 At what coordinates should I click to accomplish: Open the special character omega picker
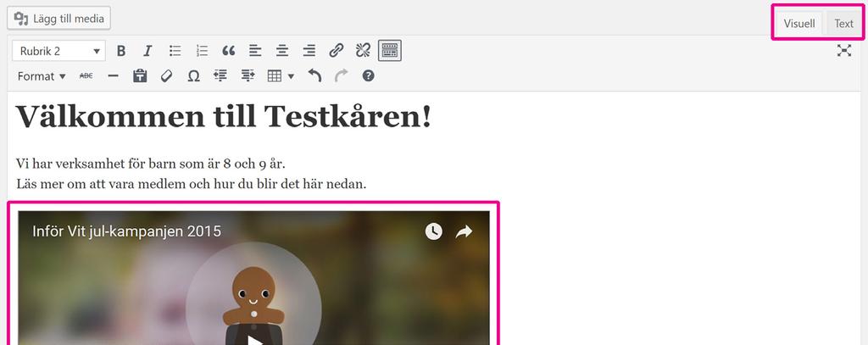coord(193,76)
